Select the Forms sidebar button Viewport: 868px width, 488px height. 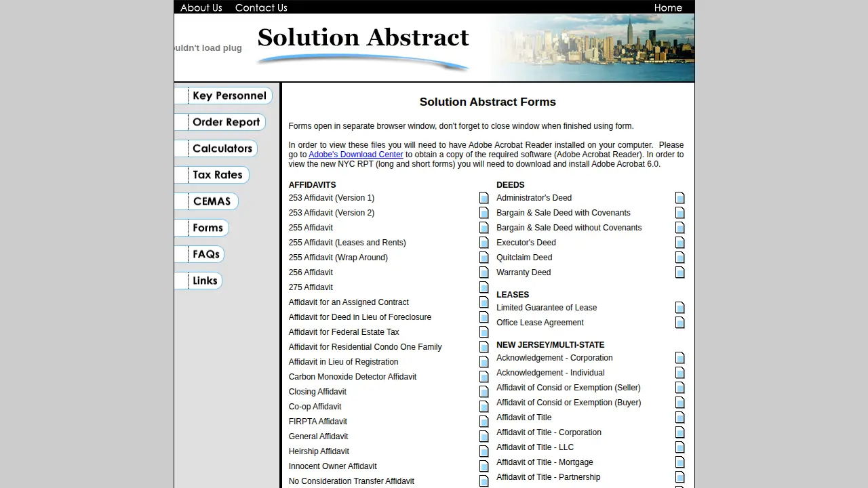201,228
